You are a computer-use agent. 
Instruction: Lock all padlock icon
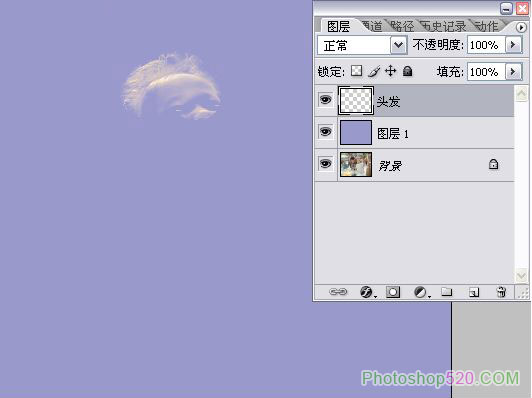tap(407, 71)
